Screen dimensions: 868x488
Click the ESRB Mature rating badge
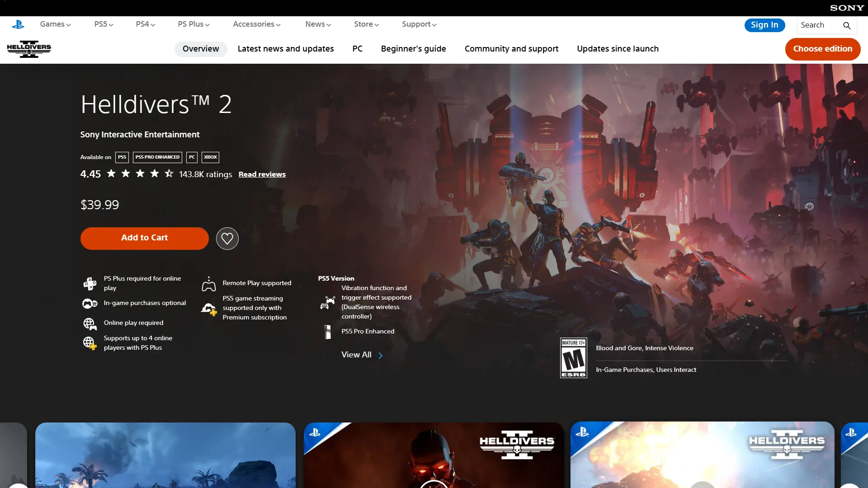pos(573,357)
